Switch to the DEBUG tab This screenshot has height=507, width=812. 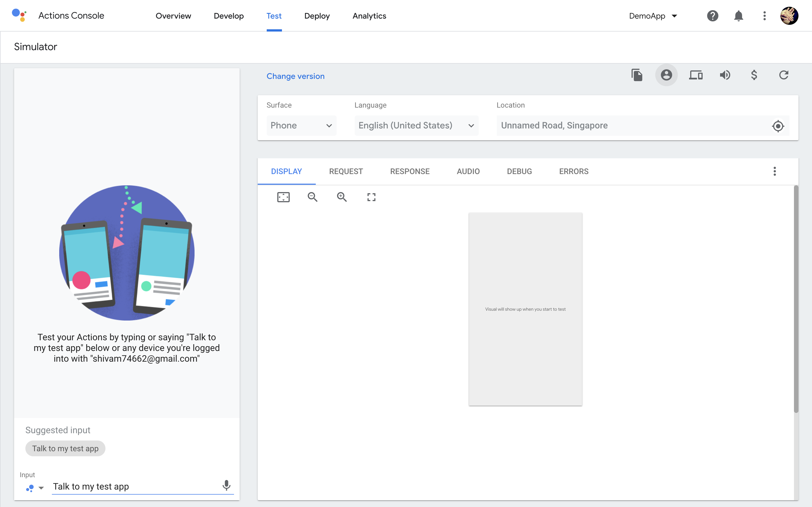pyautogui.click(x=519, y=171)
